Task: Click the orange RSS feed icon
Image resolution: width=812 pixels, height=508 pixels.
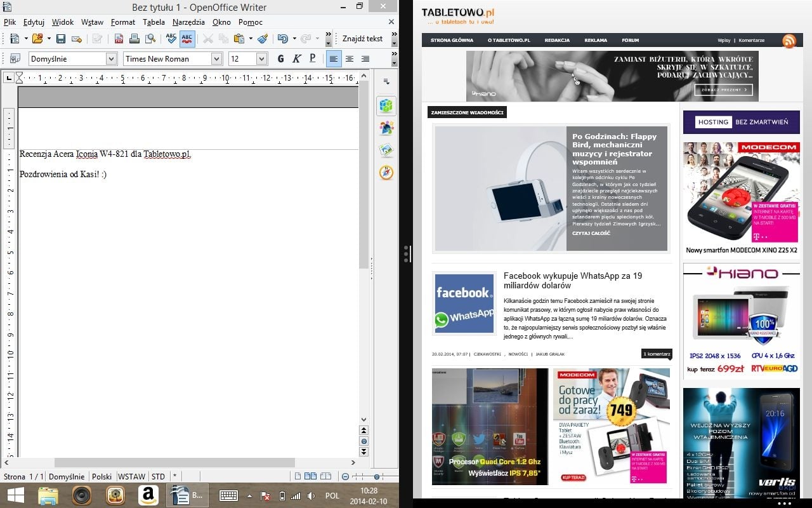Action: pyautogui.click(x=789, y=41)
